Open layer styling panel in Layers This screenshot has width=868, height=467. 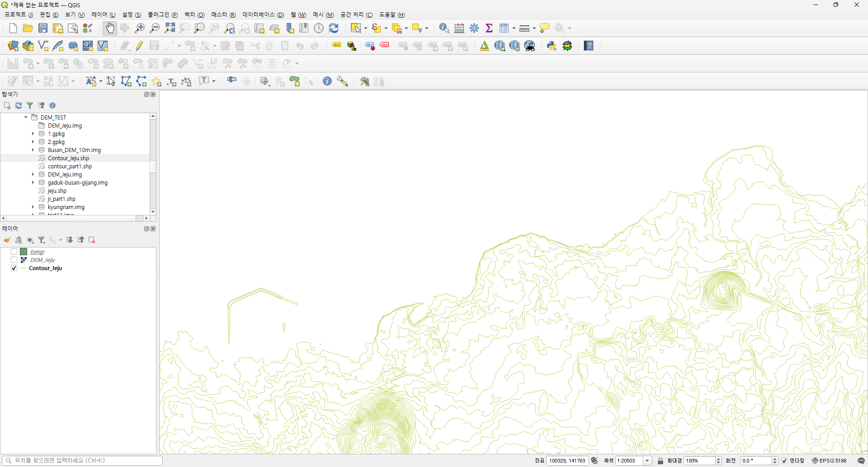coord(7,240)
